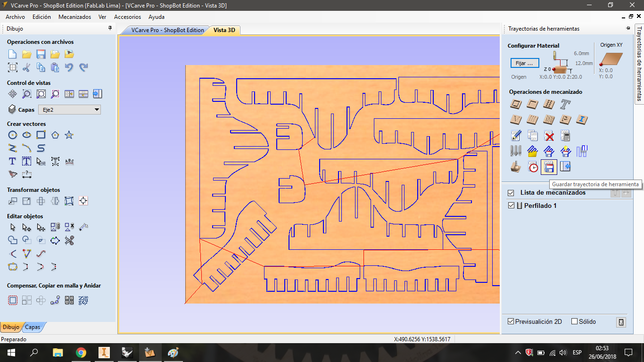Switch to VCarve Pro - ShopBot Edition tab
The width and height of the screenshot is (644, 362).
click(x=167, y=30)
